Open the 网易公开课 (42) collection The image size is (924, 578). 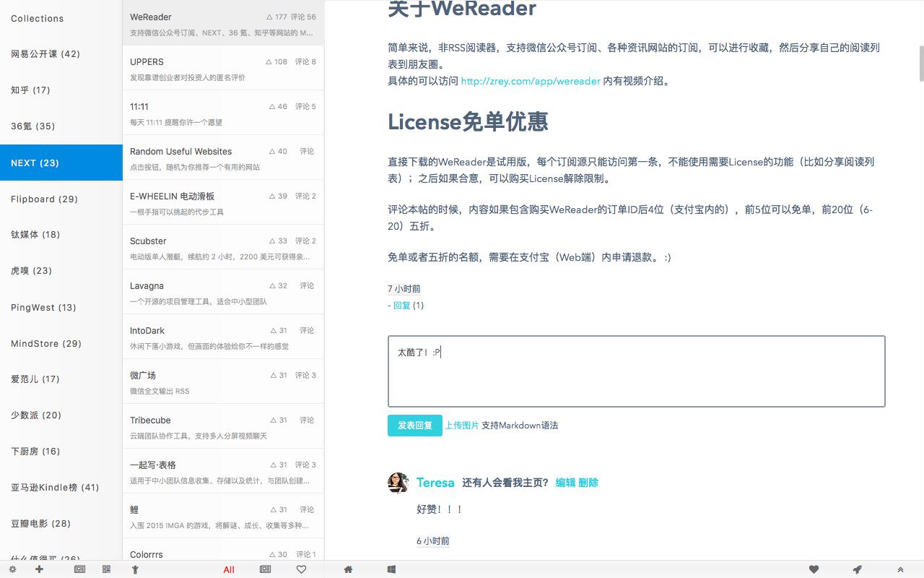pyautogui.click(x=61, y=54)
